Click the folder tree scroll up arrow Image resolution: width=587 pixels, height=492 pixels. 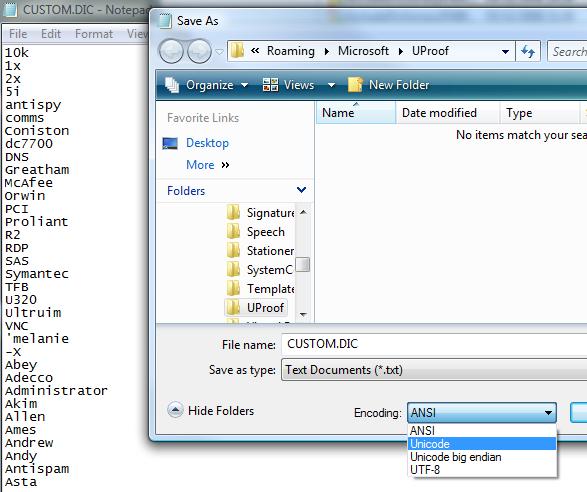[x=303, y=213]
